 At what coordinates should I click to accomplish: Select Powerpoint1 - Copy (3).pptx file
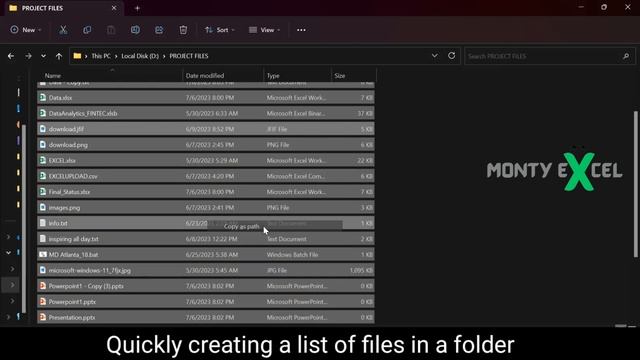tap(206, 286)
